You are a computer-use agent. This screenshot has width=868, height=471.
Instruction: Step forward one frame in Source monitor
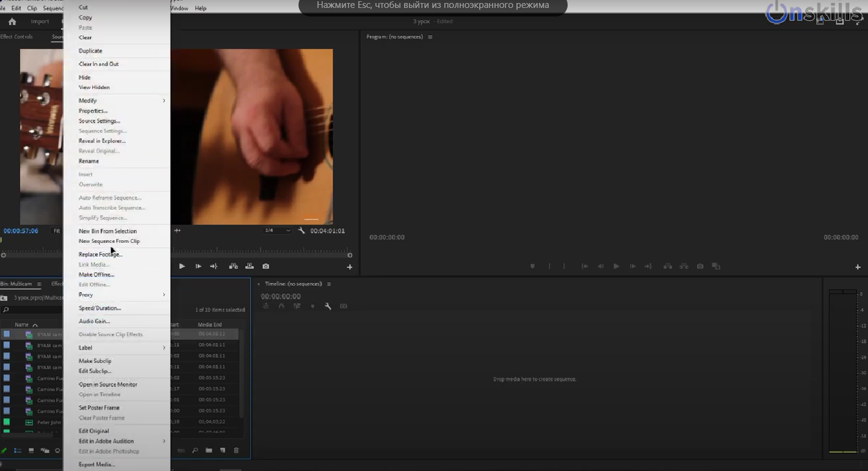click(198, 266)
